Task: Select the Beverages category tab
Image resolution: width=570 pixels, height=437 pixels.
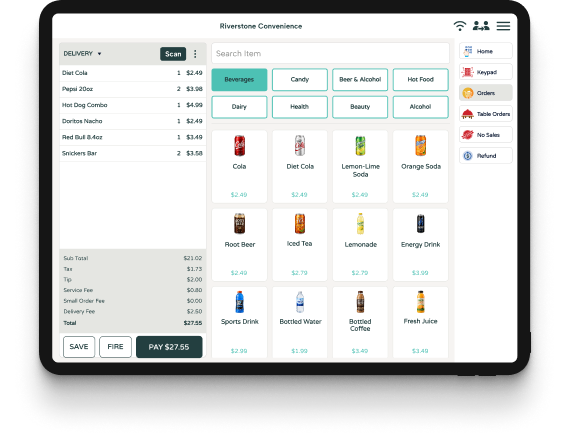Action: [x=239, y=79]
